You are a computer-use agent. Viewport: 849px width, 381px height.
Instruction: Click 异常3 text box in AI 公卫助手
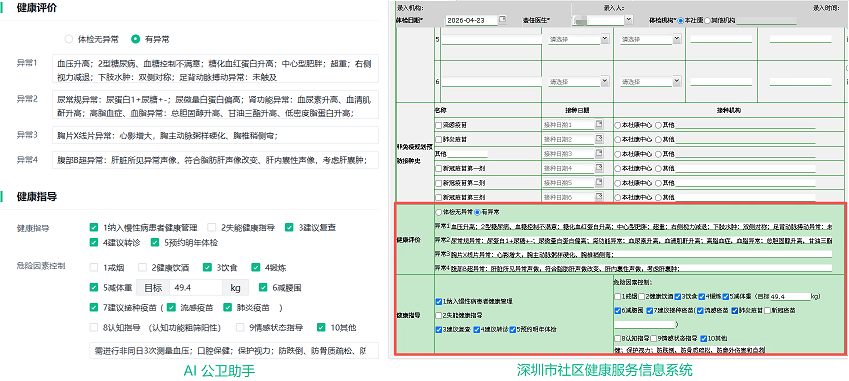pos(215,135)
